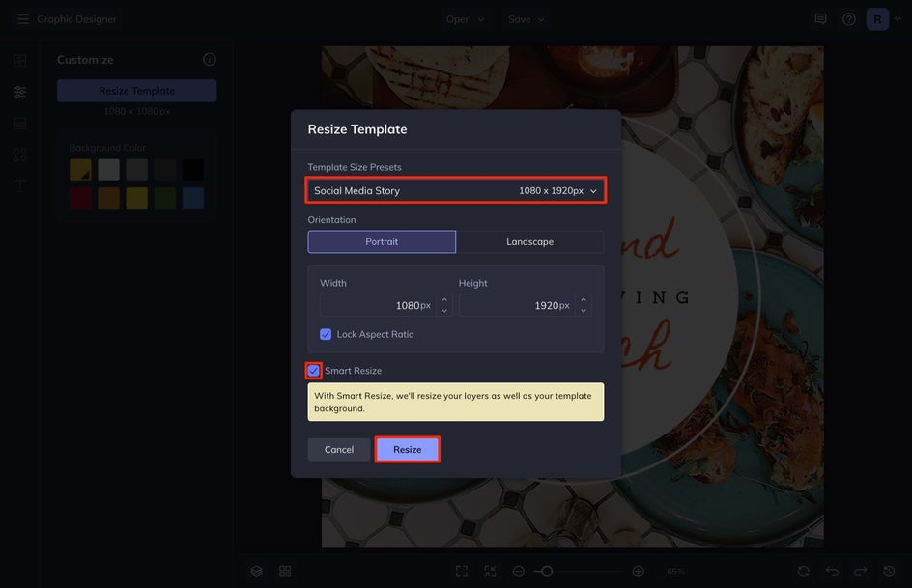The height and width of the screenshot is (588, 912).
Task: Expand the account chevron beside avatar
Action: pyautogui.click(x=898, y=19)
